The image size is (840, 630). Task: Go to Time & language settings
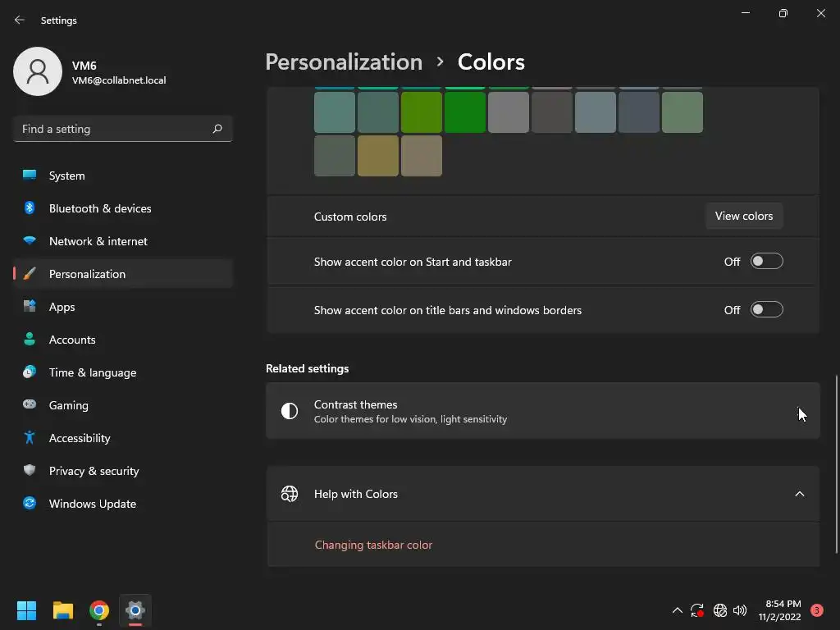click(x=92, y=372)
